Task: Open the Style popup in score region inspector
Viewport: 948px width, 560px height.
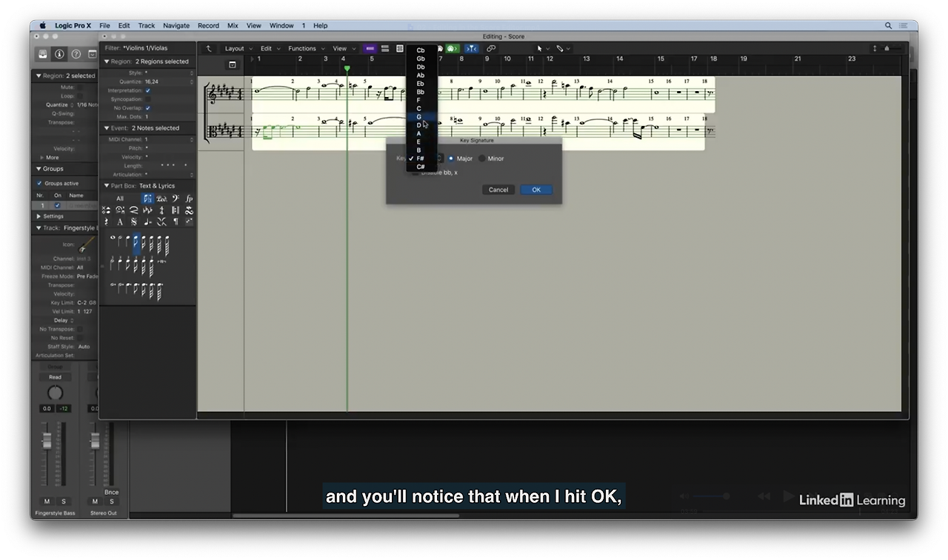Action: coord(169,73)
